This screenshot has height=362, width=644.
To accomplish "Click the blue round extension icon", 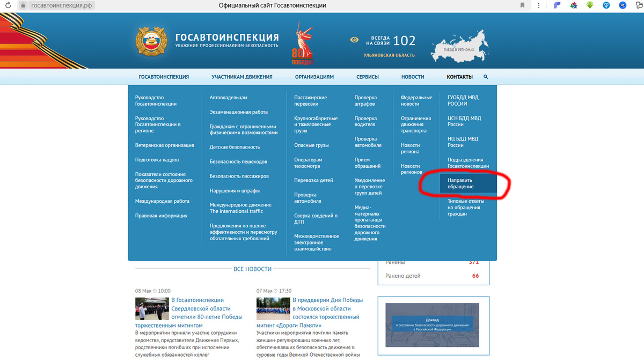I will pyautogui.click(x=623, y=5).
